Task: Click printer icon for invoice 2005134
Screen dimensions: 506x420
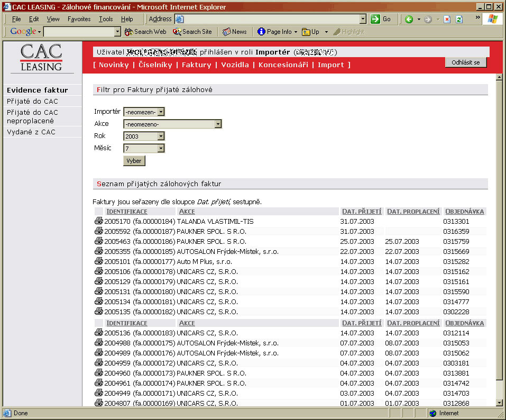Action: coord(99,301)
